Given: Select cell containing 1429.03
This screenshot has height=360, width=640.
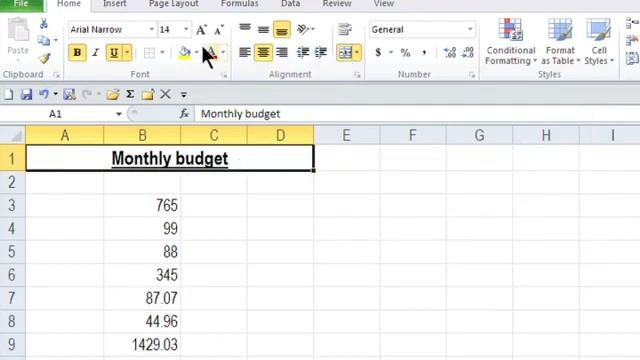Looking at the screenshot, I should [142, 345].
